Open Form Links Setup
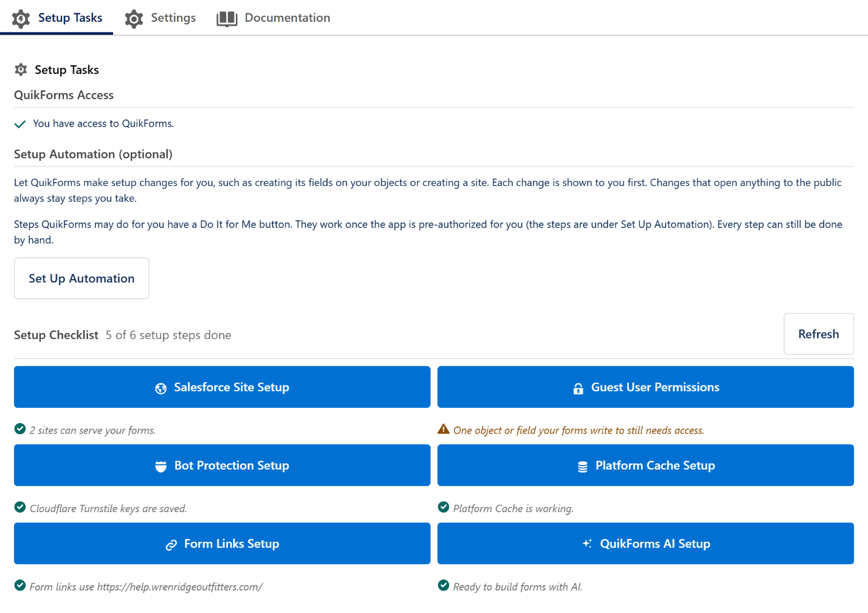868x613 pixels. [222, 544]
